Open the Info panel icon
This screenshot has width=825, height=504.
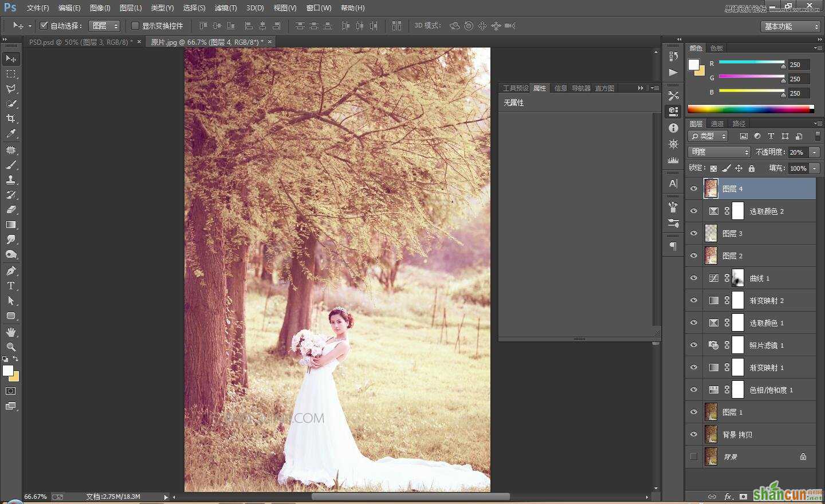click(x=673, y=128)
